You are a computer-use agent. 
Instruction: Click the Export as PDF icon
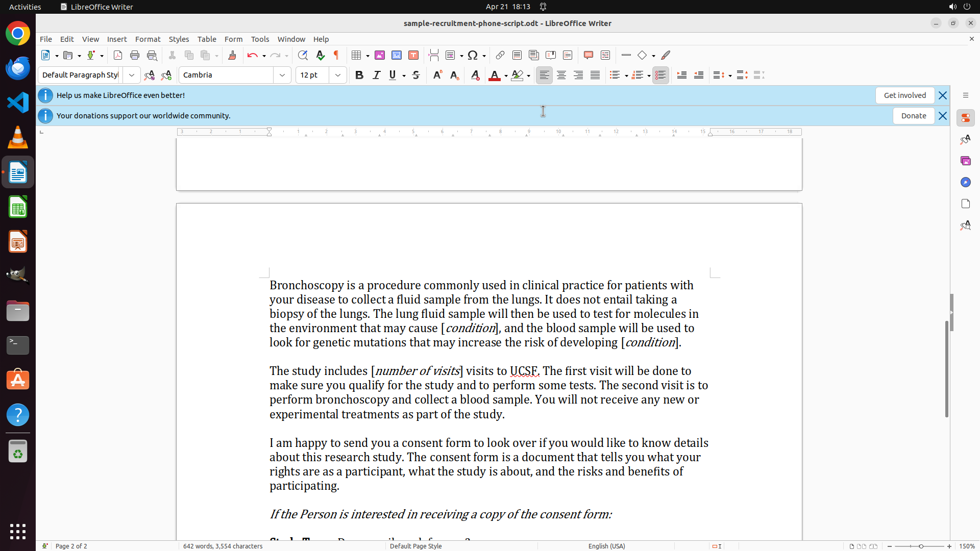click(118, 55)
